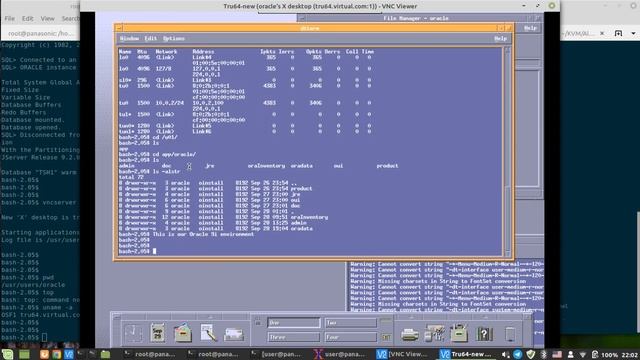Launch VNC Viewer launcher icon in taskbar

[x=69, y=354]
